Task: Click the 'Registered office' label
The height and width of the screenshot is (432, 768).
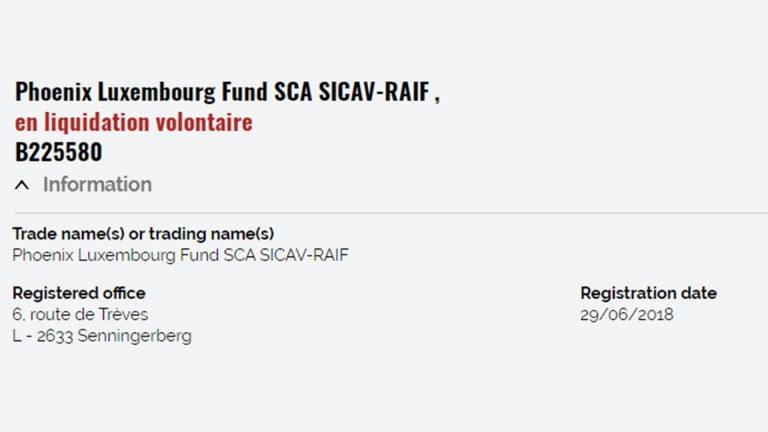Action: [78, 293]
